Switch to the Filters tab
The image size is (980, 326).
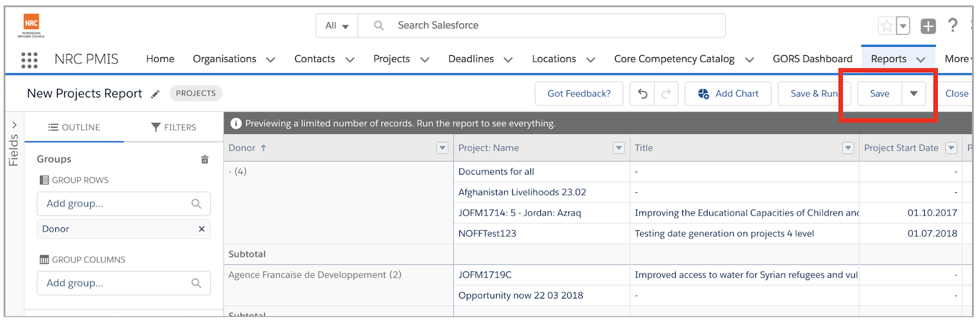pyautogui.click(x=173, y=127)
